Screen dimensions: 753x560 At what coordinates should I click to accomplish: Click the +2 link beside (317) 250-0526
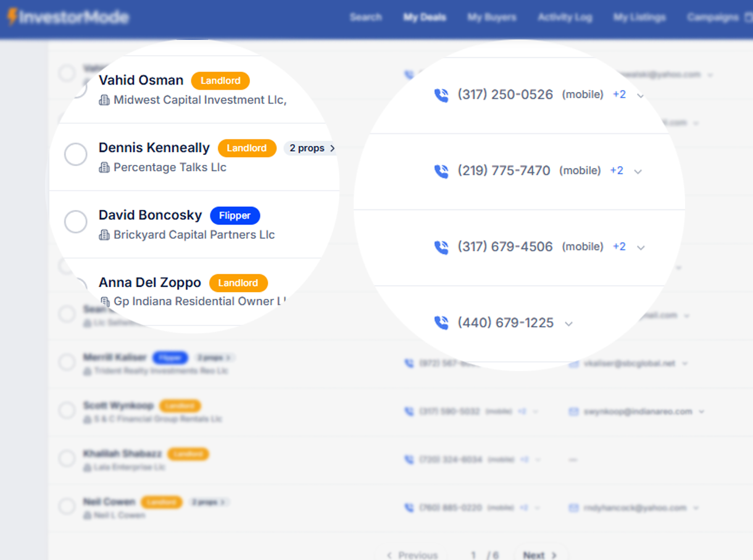pos(619,94)
